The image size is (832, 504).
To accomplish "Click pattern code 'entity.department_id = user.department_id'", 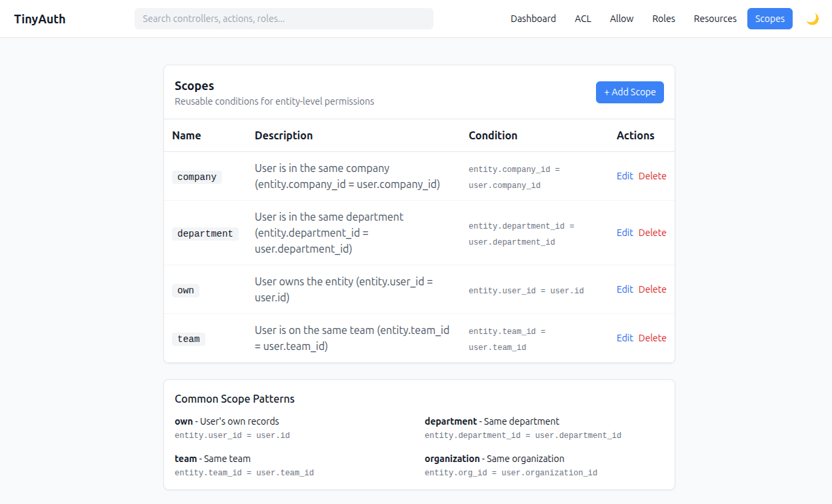I will pos(523,435).
